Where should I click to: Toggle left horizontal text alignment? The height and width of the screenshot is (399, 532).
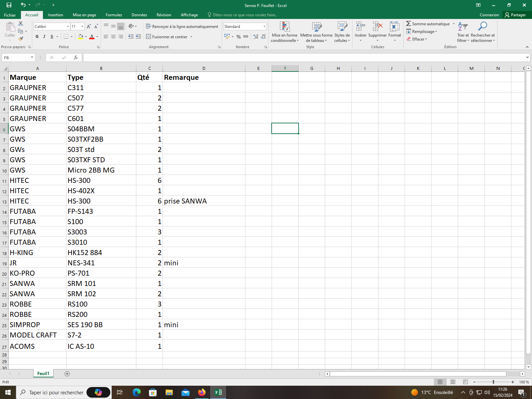pyautogui.click(x=106, y=37)
